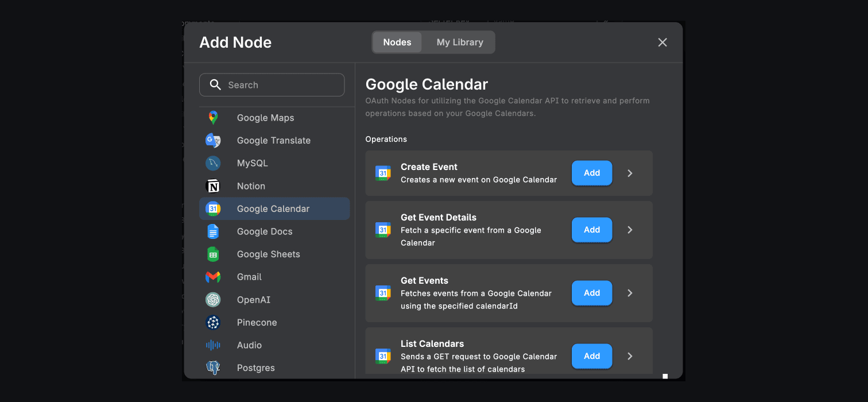Select the Pinecone node icon
Image resolution: width=868 pixels, height=402 pixels.
click(213, 322)
